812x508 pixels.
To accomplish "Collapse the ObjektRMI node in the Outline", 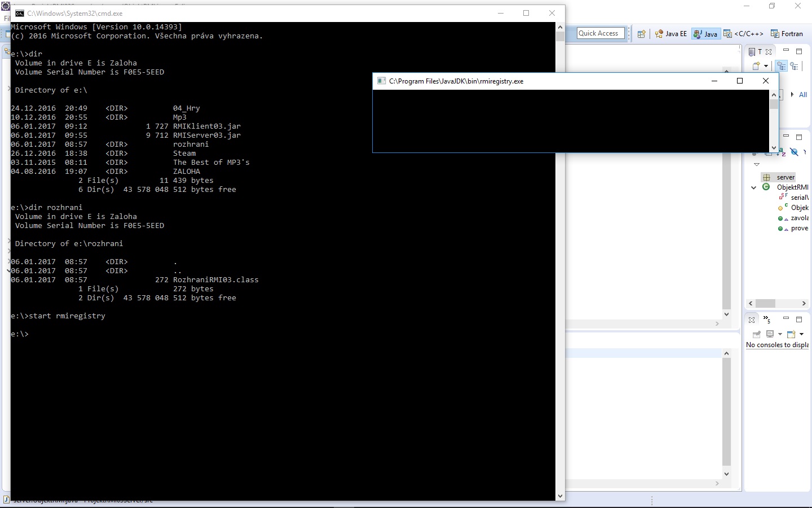I will pyautogui.click(x=753, y=187).
